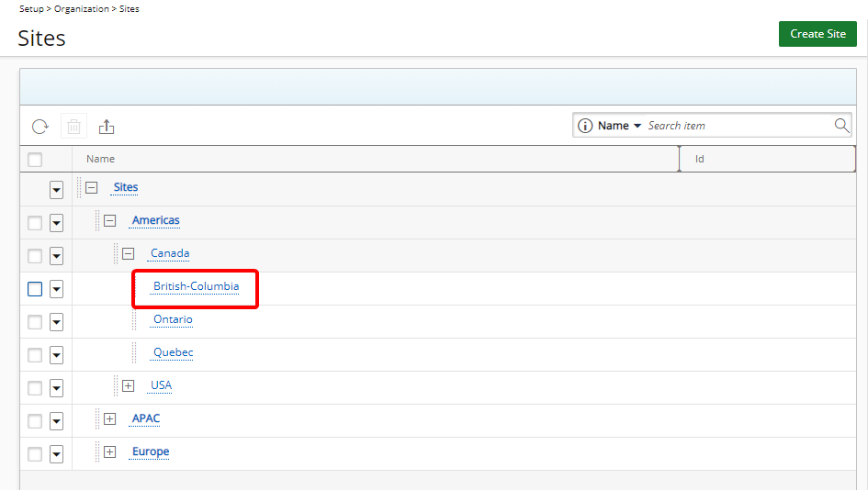Screen dimensions: 868x490
Task: Expand the USA tree node
Action: point(129,385)
